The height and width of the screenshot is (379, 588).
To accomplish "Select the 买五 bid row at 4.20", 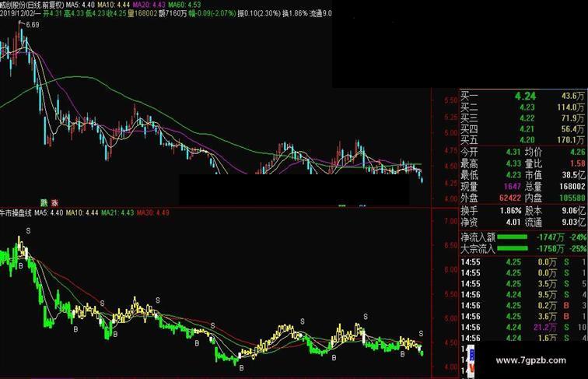I will tap(523, 140).
